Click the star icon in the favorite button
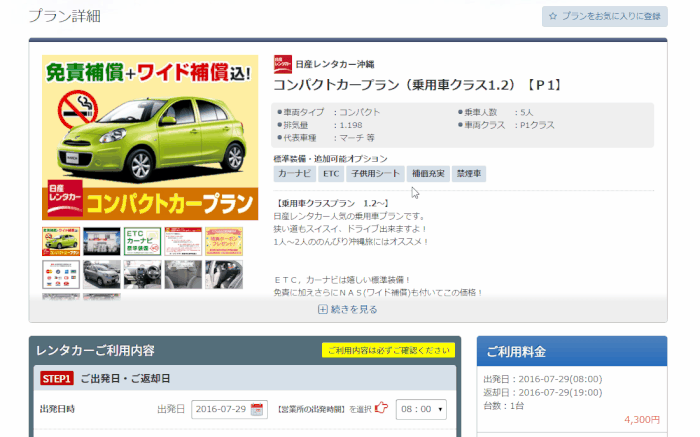The width and height of the screenshot is (700, 437). (x=553, y=17)
